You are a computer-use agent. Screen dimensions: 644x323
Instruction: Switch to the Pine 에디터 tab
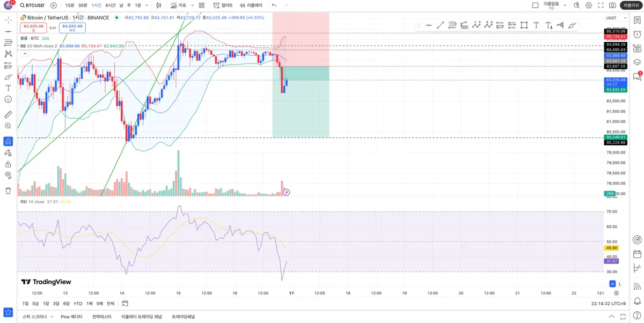click(x=71, y=317)
